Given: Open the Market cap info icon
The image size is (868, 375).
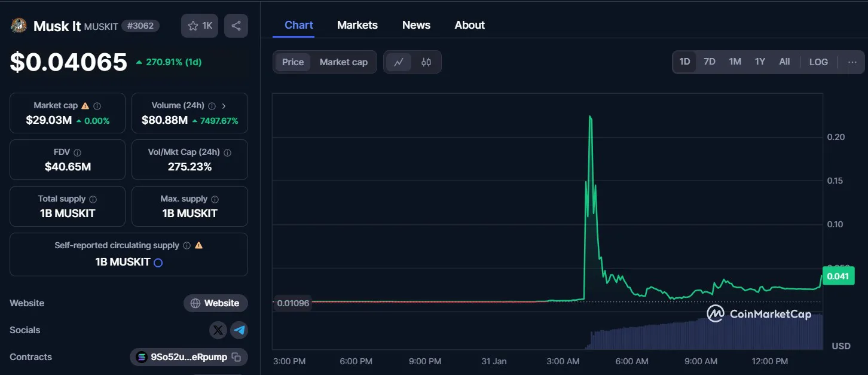Looking at the screenshot, I should 97,106.
